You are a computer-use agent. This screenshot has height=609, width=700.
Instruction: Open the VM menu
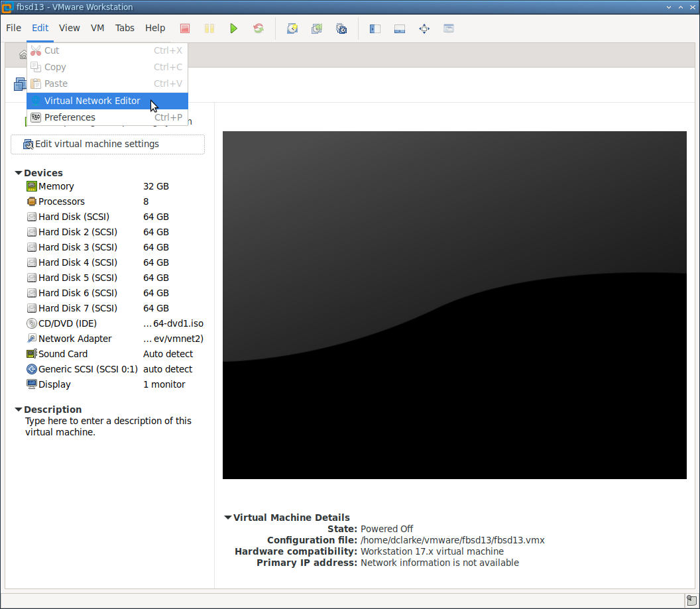coord(97,28)
